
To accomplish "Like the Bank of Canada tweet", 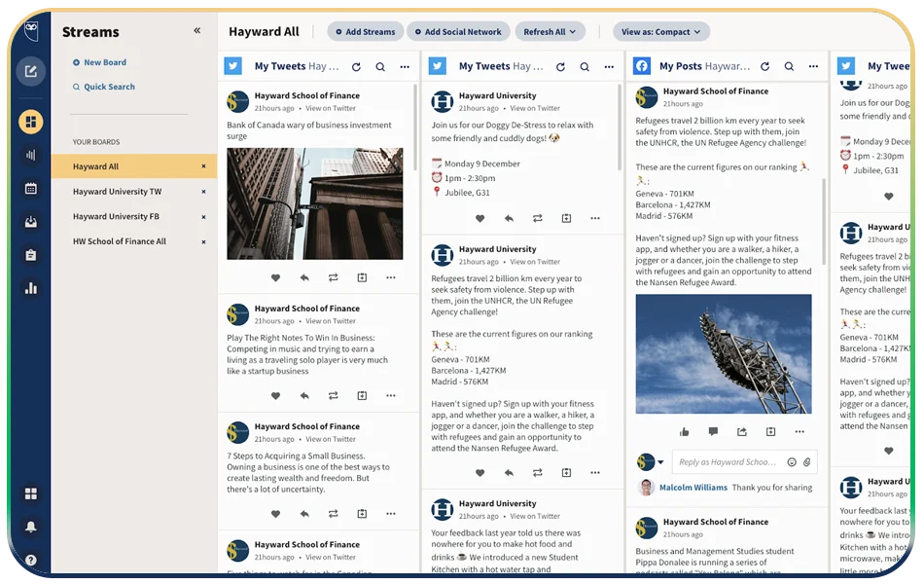I will [x=275, y=277].
